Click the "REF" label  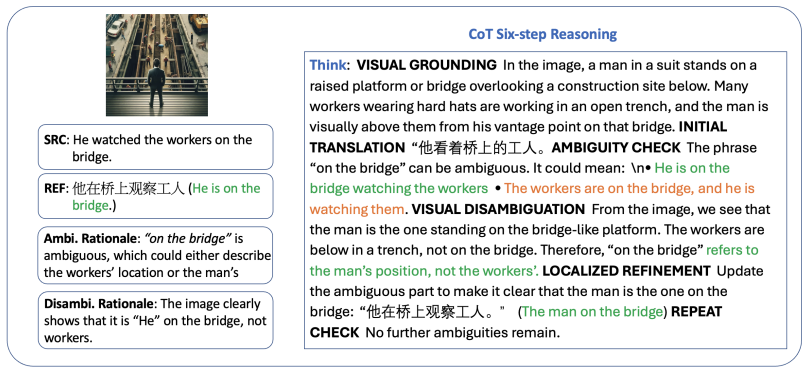point(56,189)
